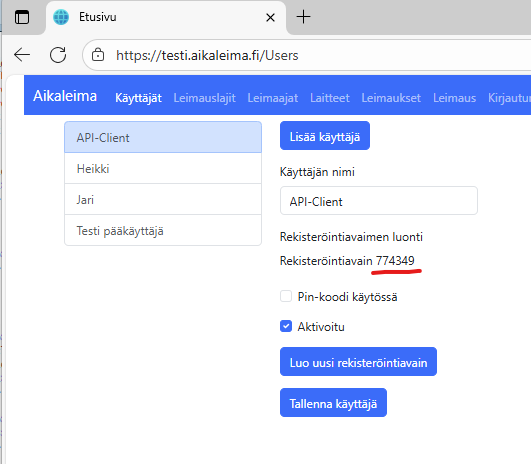531x464 pixels.
Task: Focus the Käyttäjän nimi input field
Action: click(379, 201)
